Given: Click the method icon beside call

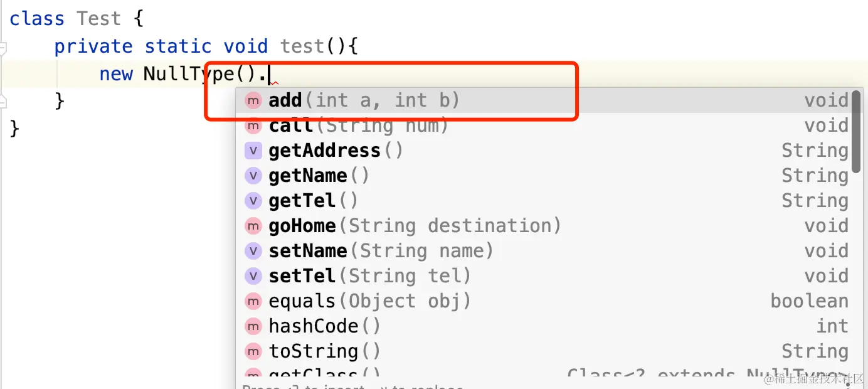Looking at the screenshot, I should click(253, 125).
